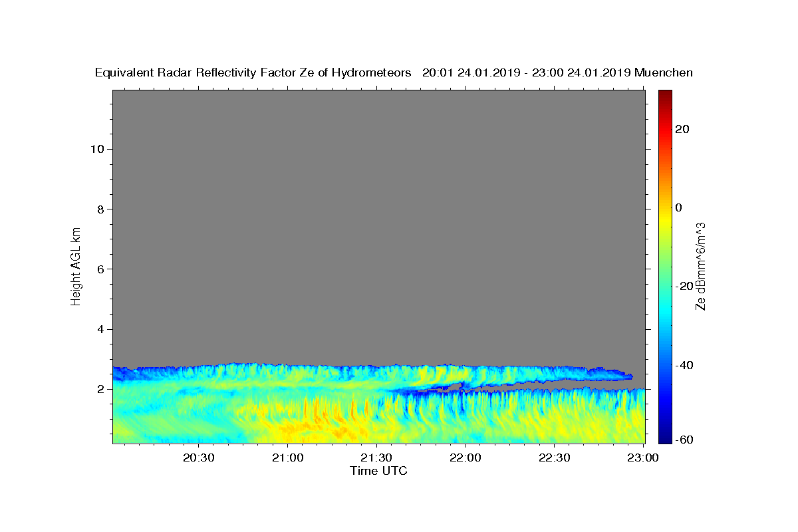Click the 'Time UTC' x-axis label
Image resolution: width=798 pixels, height=532 pixels.
[x=378, y=471]
